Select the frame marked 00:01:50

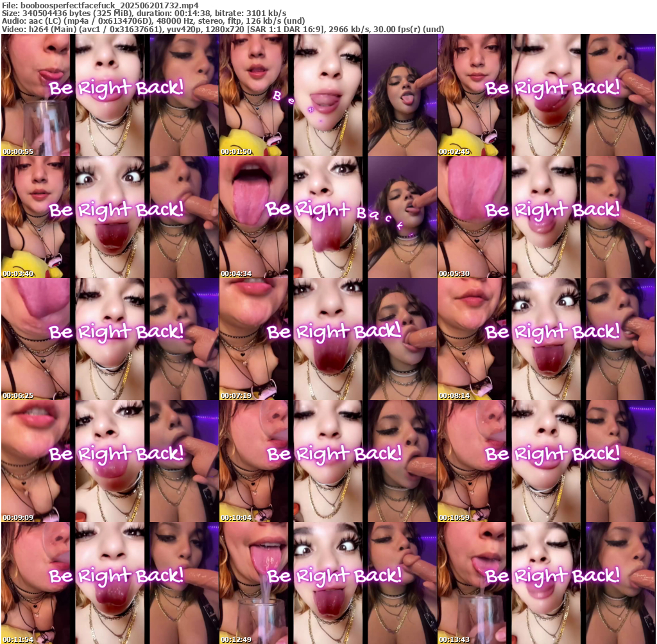(x=328, y=95)
